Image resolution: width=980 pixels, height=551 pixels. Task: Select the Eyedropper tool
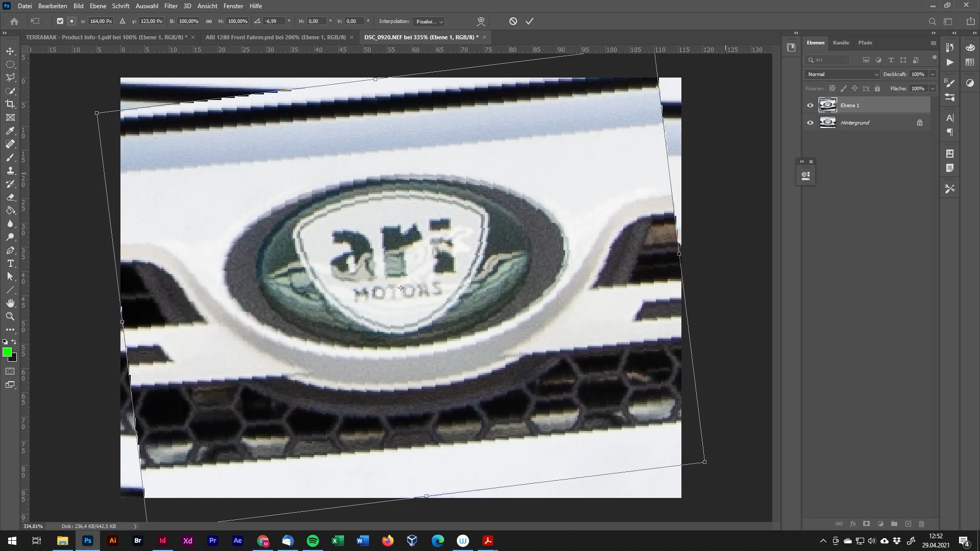(x=10, y=131)
